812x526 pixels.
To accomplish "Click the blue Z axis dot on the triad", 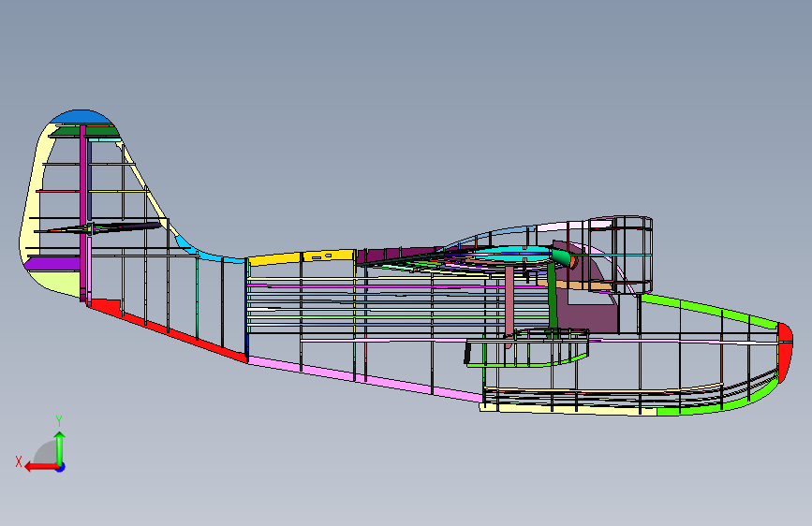I will 61,467.
